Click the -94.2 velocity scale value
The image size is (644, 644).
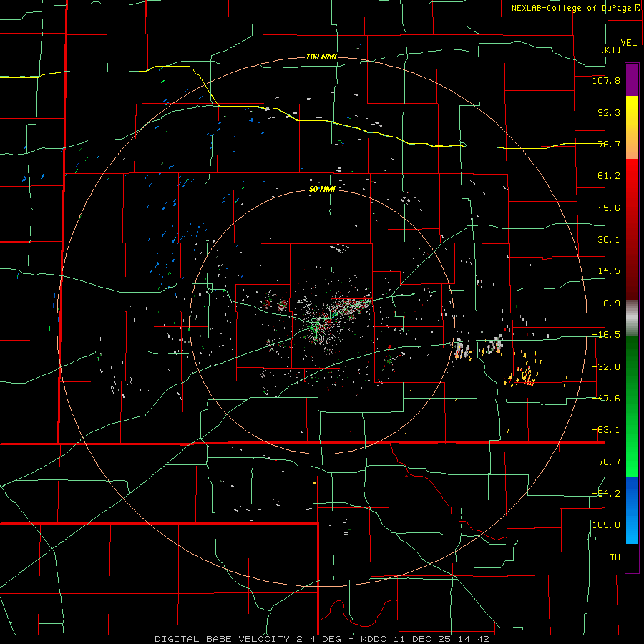click(606, 494)
